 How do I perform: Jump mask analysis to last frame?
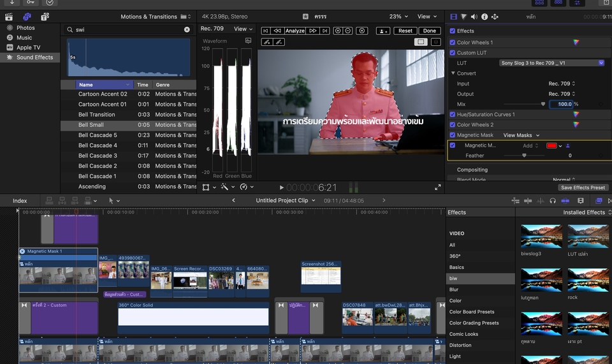[324, 31]
